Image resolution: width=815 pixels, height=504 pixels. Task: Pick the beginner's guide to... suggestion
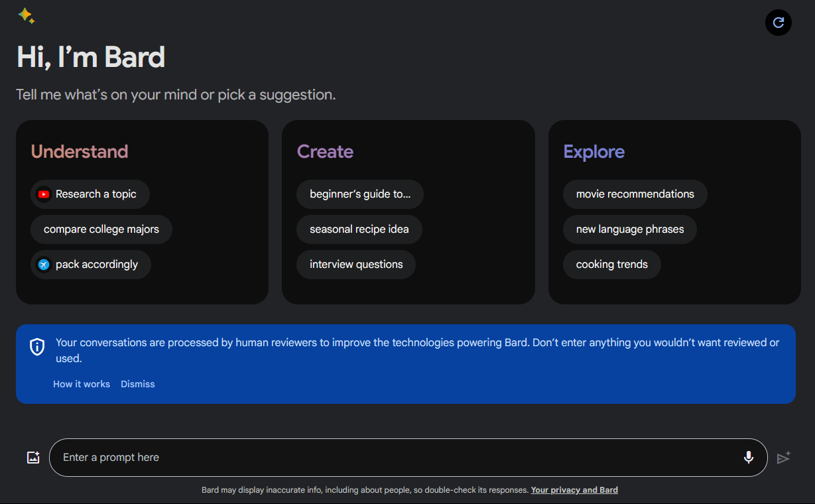coord(360,194)
